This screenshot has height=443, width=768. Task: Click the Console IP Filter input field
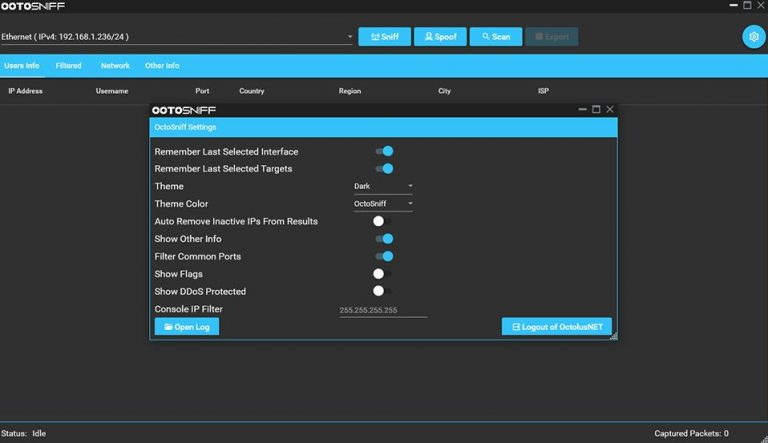[383, 310]
